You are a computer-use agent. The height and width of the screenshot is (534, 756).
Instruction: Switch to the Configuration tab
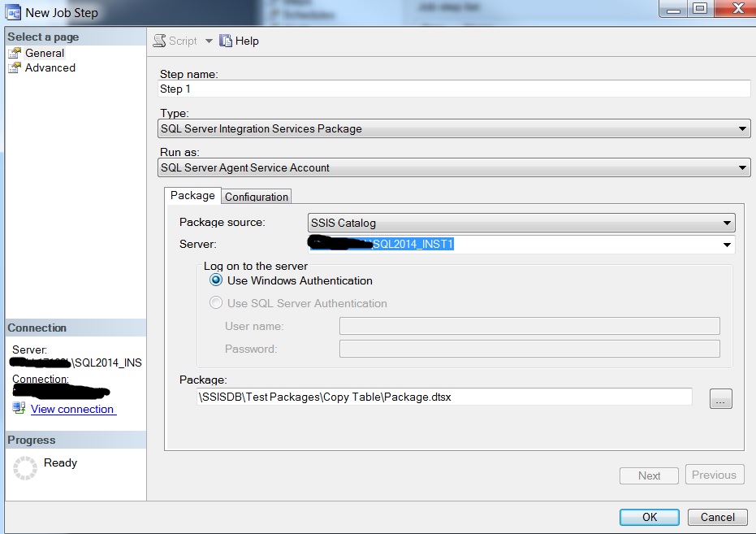point(256,197)
